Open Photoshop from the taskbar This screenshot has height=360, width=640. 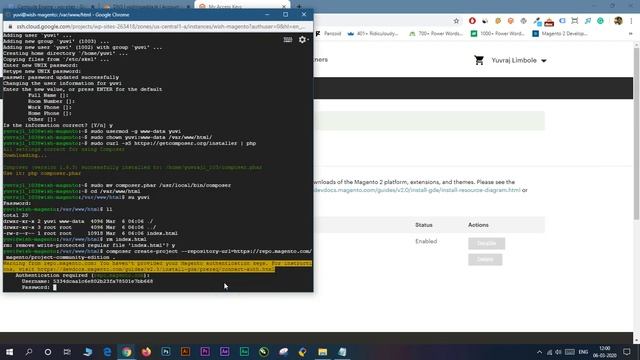pos(166,352)
